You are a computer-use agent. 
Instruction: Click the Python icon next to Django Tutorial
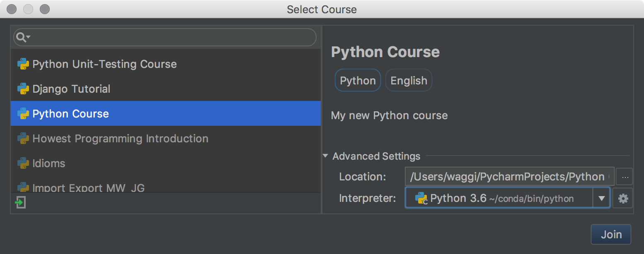[23, 89]
